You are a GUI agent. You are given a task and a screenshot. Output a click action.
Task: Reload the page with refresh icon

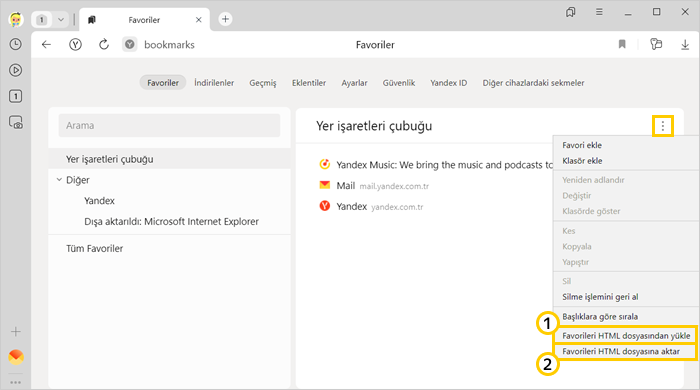click(104, 45)
